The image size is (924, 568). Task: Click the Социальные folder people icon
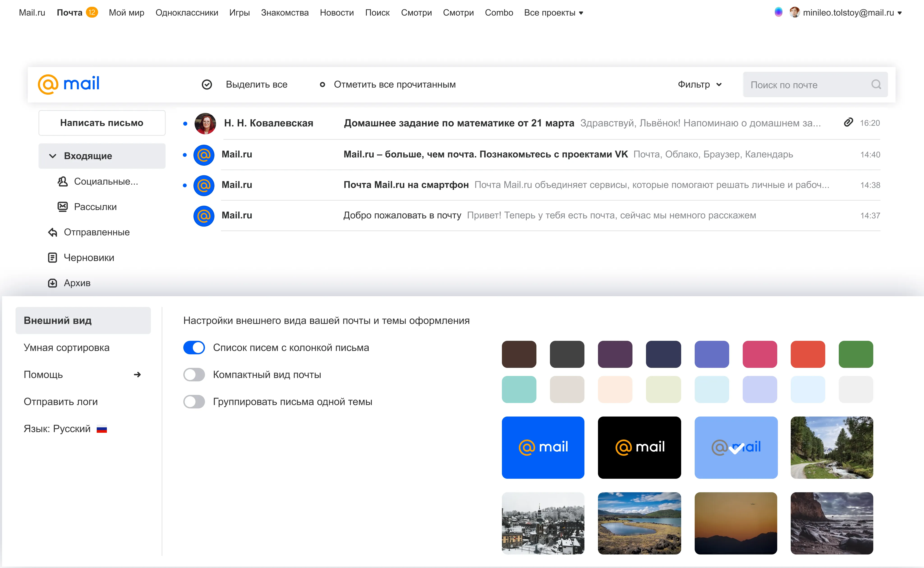pyautogui.click(x=62, y=181)
